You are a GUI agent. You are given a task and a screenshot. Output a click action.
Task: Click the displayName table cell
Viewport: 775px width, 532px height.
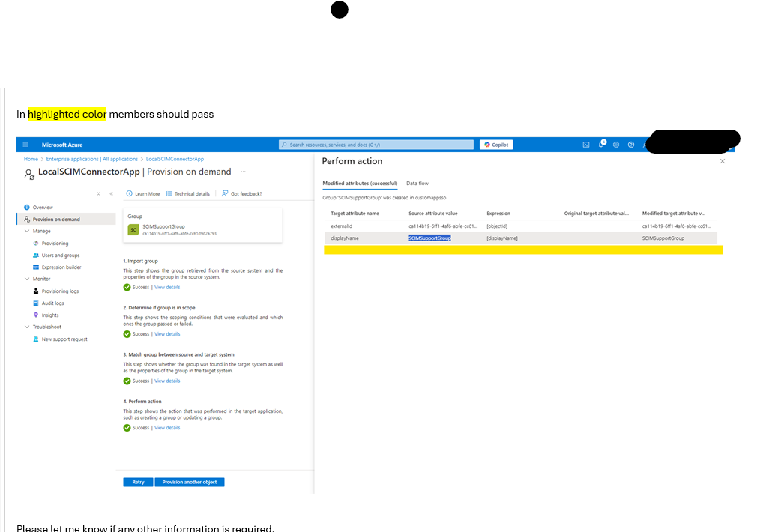pyautogui.click(x=345, y=238)
